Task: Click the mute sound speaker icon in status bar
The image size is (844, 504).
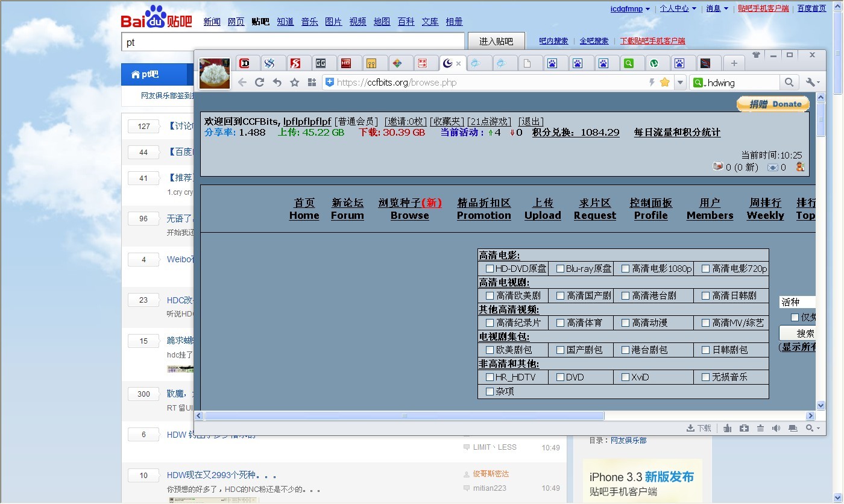Action: pos(776,428)
